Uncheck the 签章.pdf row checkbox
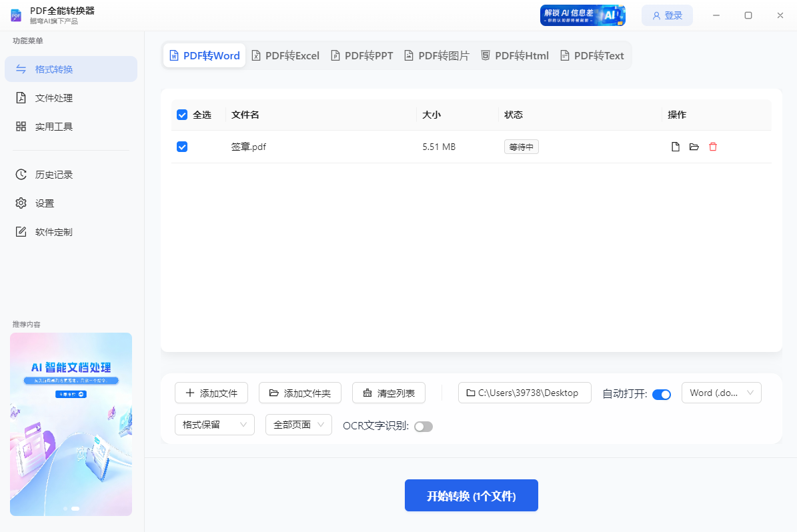797x532 pixels. click(181, 146)
